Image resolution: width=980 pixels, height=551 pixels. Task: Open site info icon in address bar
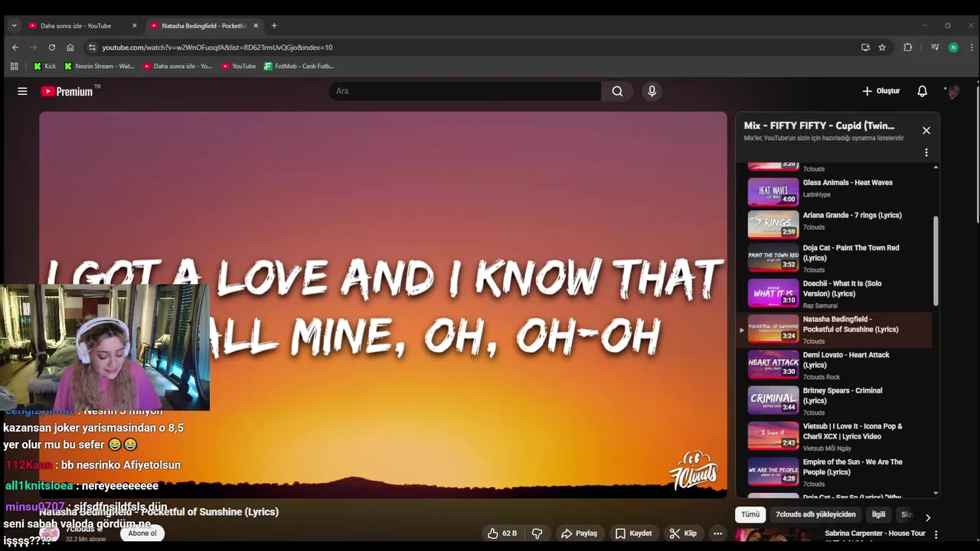click(92, 47)
